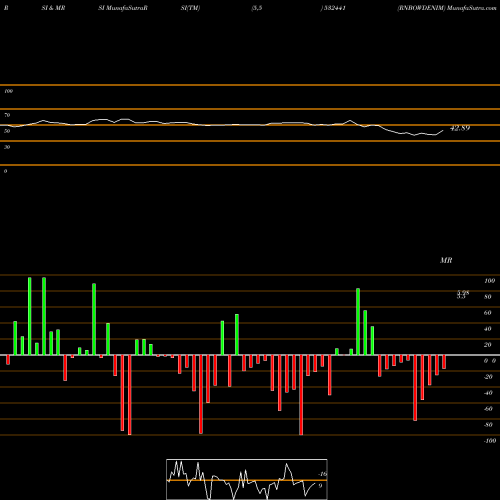Screen dimensions: 500x500
Task: Open the mini oscillator chart thumbnail
Action: pos(247,479)
